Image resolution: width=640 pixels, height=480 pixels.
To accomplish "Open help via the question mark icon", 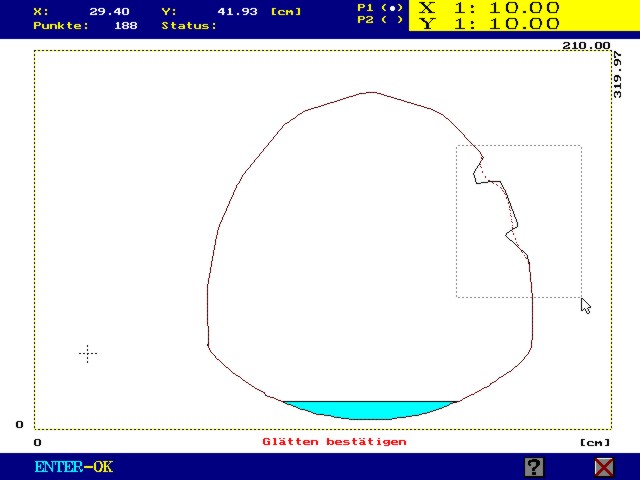I will [534, 467].
